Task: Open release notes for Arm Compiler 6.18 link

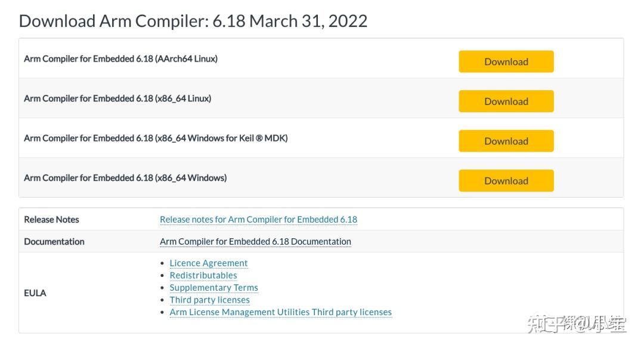Action: (x=258, y=220)
